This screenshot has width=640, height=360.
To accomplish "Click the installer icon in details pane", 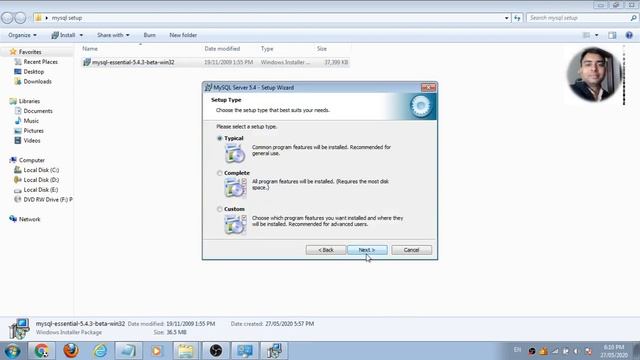I will tap(19, 329).
